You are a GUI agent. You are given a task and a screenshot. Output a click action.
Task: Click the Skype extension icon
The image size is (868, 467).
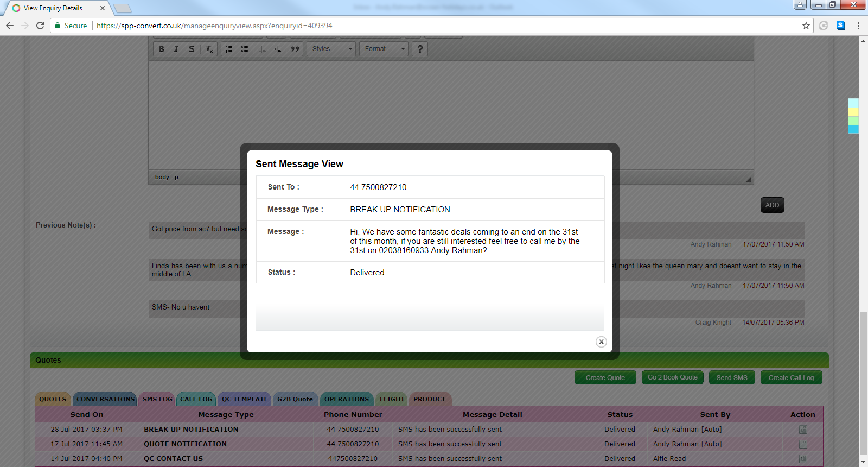pos(841,26)
